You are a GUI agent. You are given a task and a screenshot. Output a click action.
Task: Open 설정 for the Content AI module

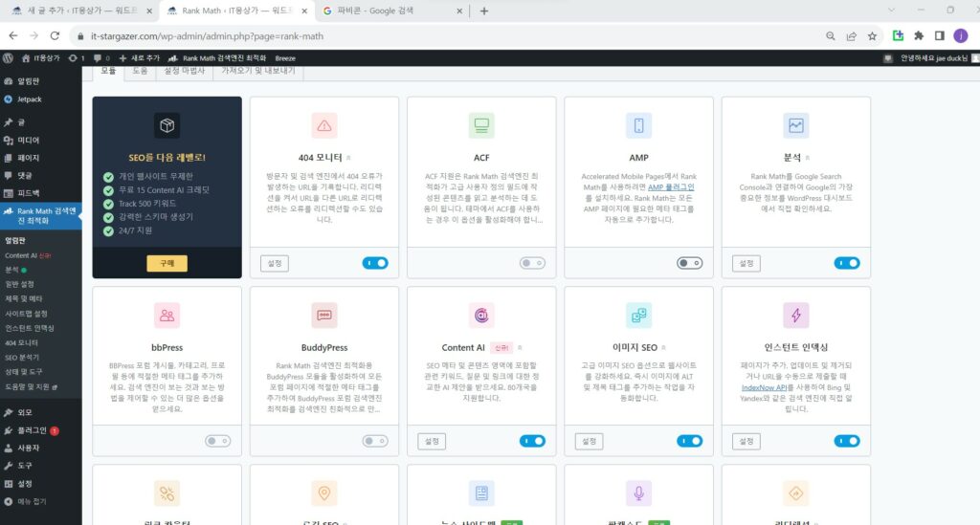[x=432, y=442]
